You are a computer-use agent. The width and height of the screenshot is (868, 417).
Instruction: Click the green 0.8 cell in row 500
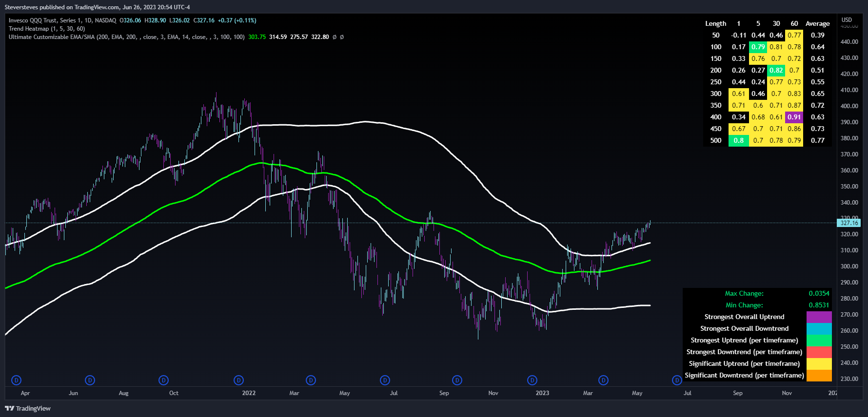point(739,140)
